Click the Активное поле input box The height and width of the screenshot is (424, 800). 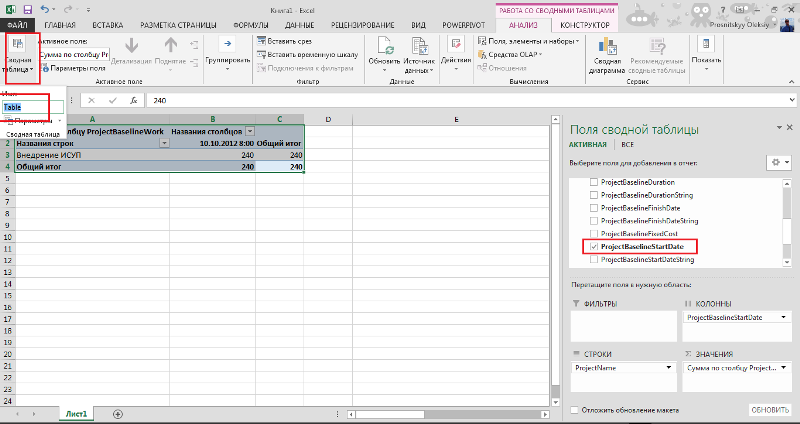coord(74,55)
